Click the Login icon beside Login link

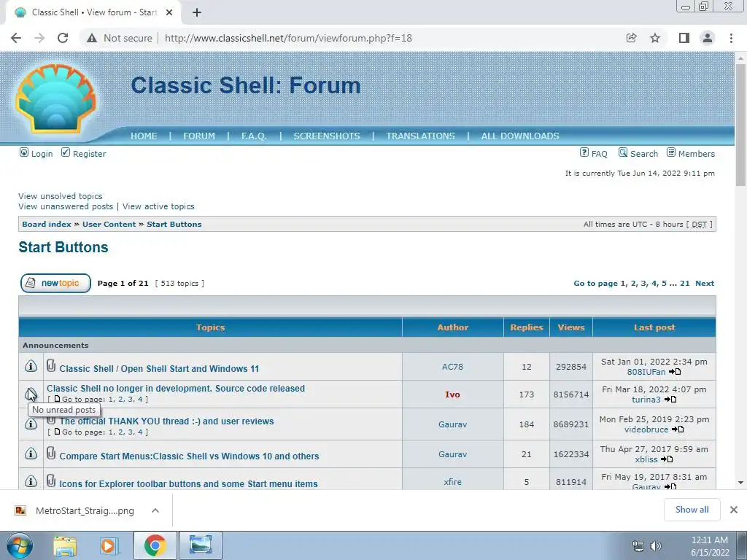pos(24,152)
